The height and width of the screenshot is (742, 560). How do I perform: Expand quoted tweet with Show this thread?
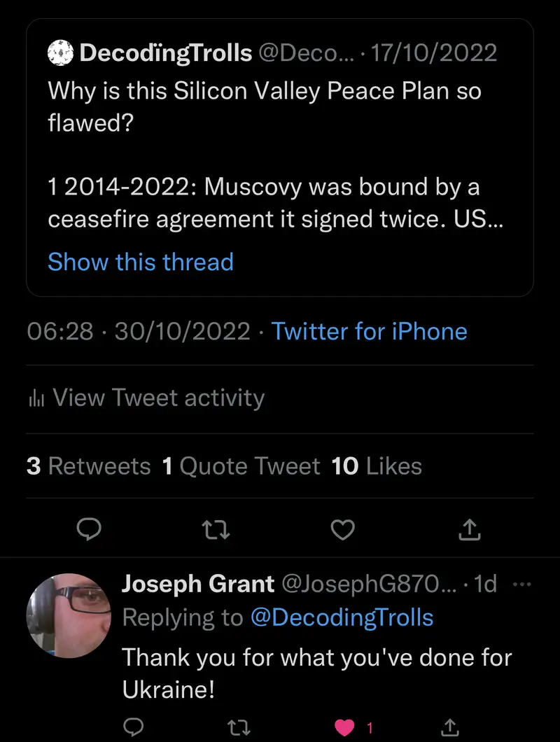point(140,262)
